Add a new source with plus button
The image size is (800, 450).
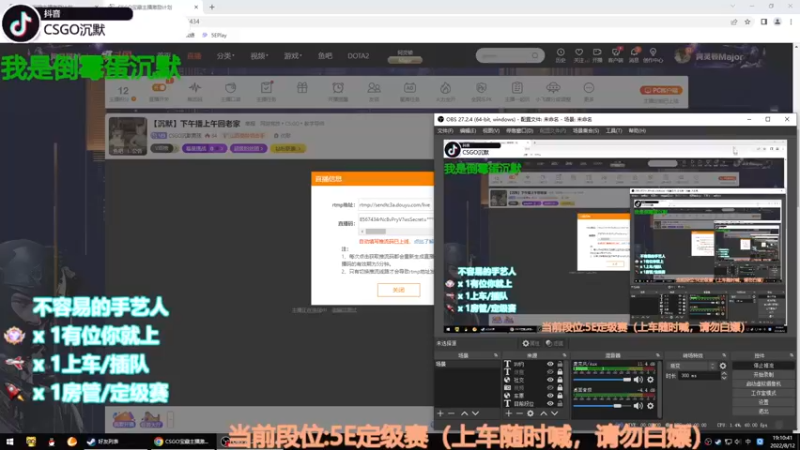click(x=509, y=413)
